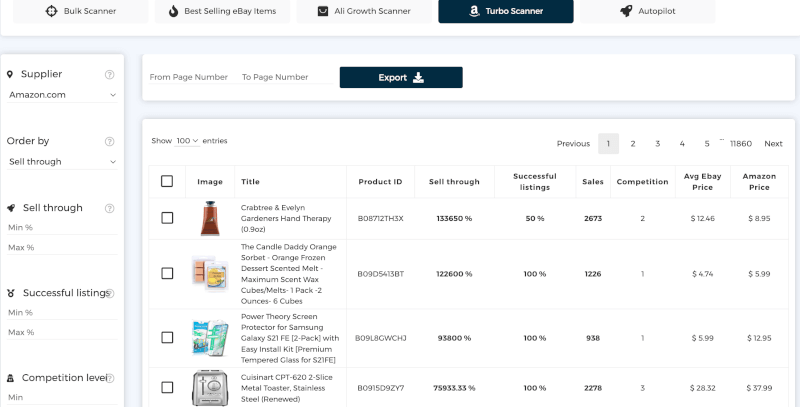The height and width of the screenshot is (407, 800).
Task: Sort by the Competition column header
Action: click(x=642, y=182)
